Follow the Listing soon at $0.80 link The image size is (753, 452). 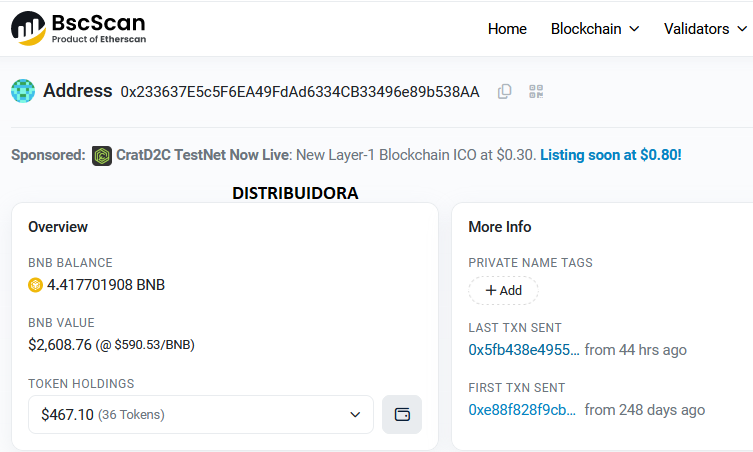[x=611, y=155]
